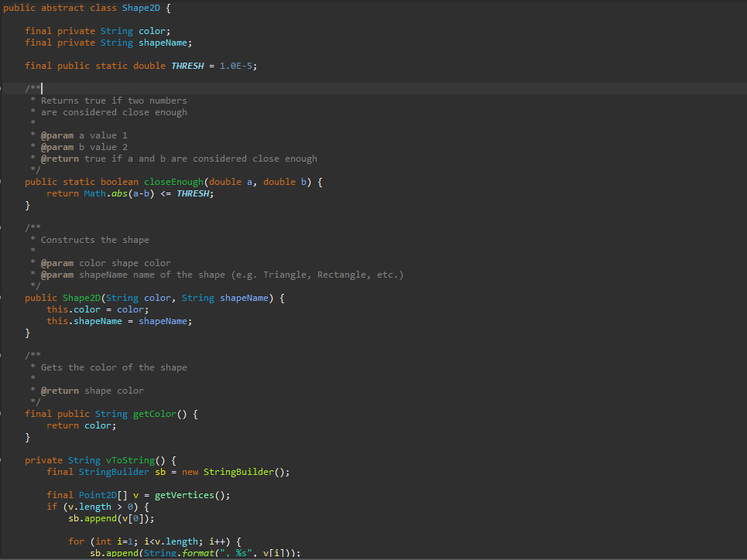The image size is (747, 560).
Task: Select the THRESH constant name on its declaration line
Action: click(x=187, y=65)
